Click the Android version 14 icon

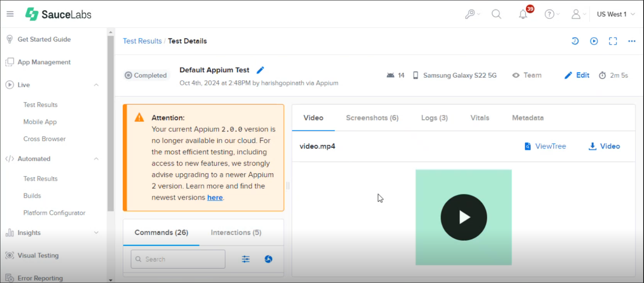[x=390, y=75]
